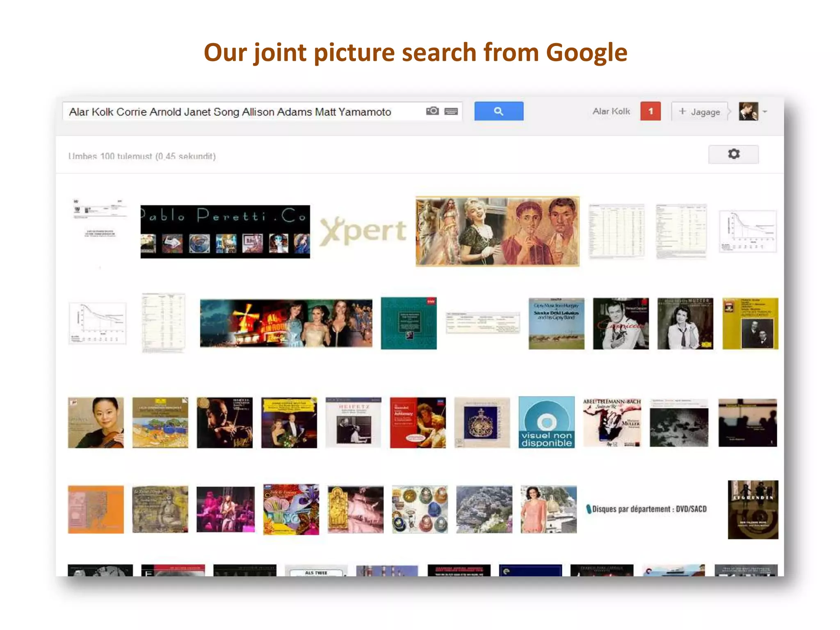Click the blue magnifier search button
Screen dimensions: 840x630
point(499,111)
